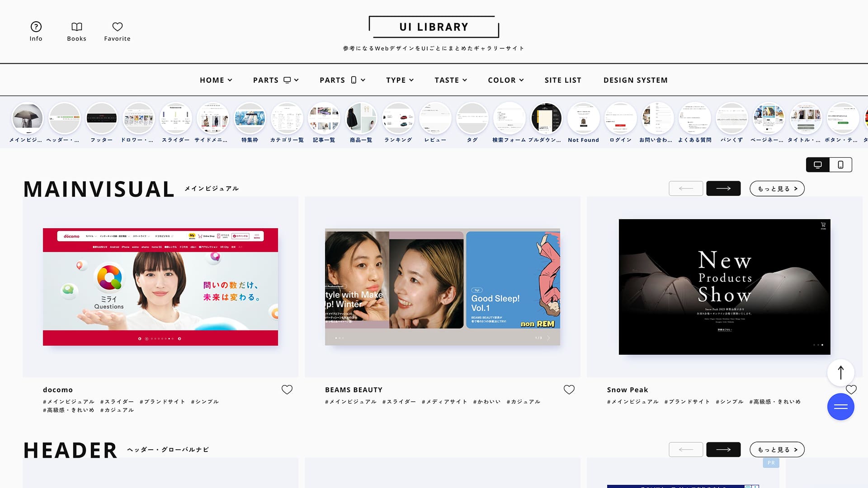
Task: Expand the mobile PARTS menu
Action: click(x=342, y=80)
